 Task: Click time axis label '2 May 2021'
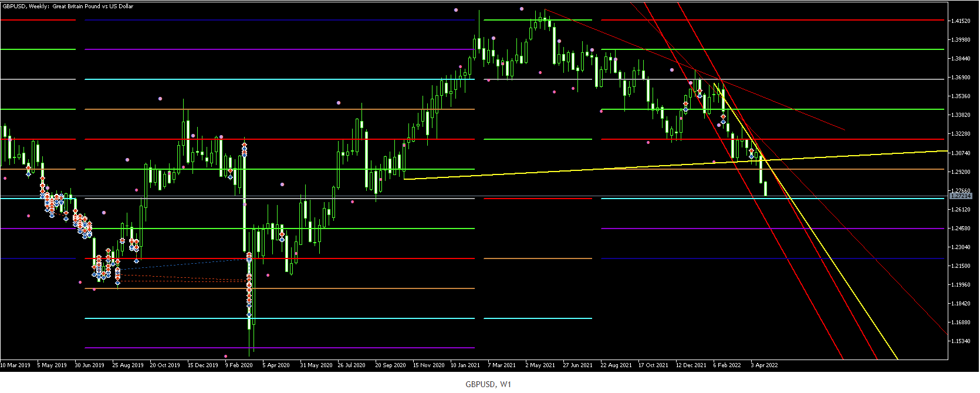click(540, 365)
